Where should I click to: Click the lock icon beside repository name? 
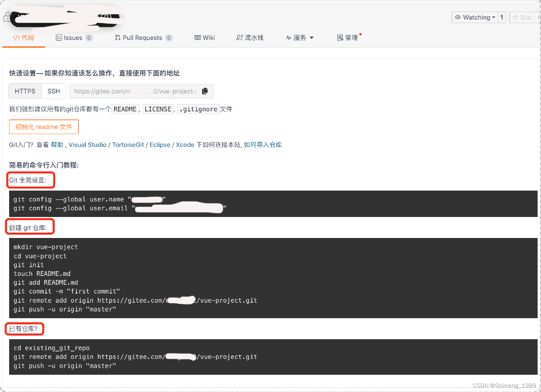coord(6,17)
